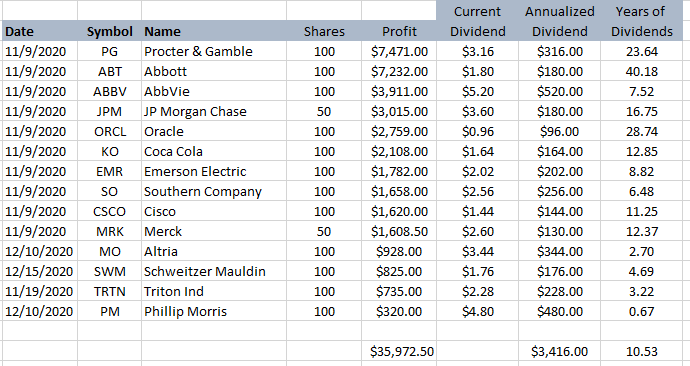This screenshot has height=366, width=690.
Task: Select the average years cell 10.53
Action: [642, 351]
